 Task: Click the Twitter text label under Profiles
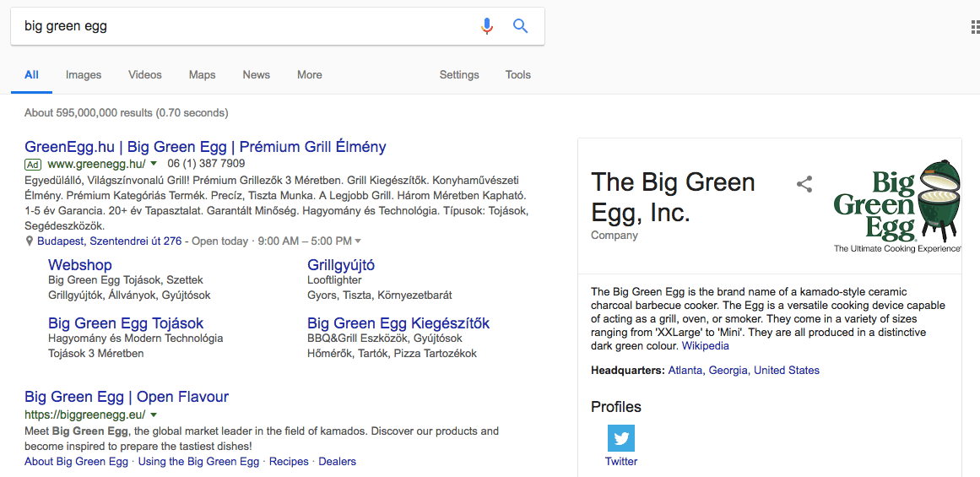pos(621,462)
